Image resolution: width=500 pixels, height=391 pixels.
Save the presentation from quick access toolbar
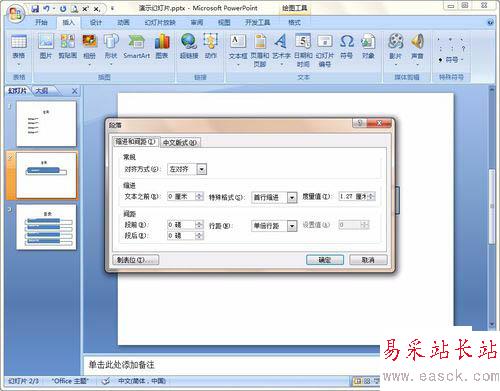pyautogui.click(x=35, y=9)
